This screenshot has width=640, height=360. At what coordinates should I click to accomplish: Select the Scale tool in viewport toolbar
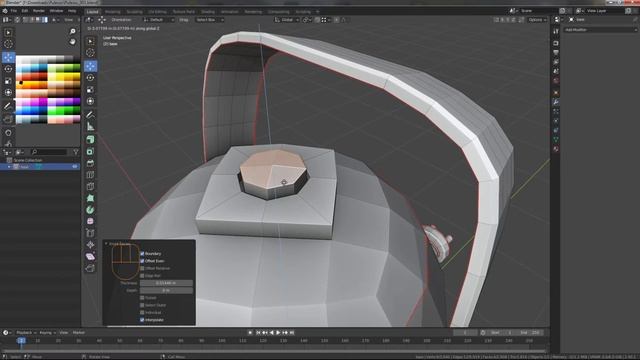[91, 89]
